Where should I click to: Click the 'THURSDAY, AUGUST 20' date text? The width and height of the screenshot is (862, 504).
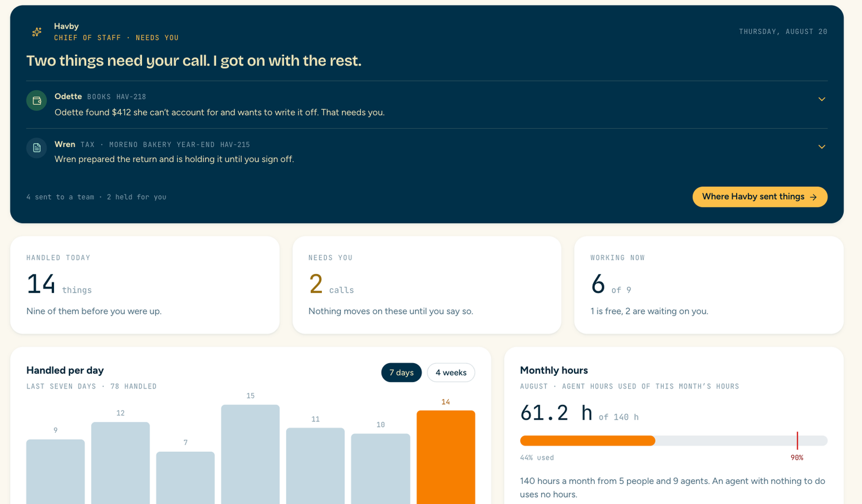(783, 32)
